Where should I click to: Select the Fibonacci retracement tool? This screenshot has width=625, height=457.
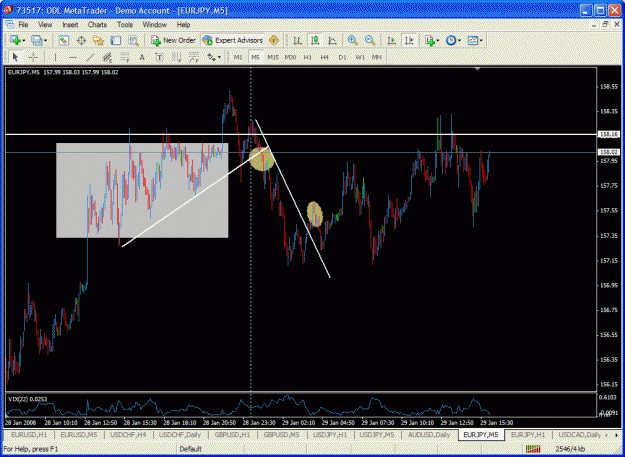[125, 57]
